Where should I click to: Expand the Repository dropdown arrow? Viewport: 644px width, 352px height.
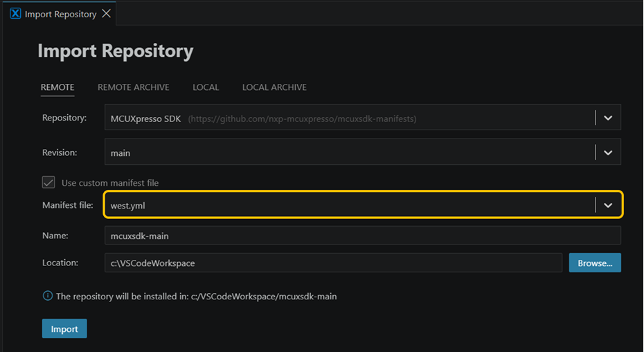[x=608, y=118]
